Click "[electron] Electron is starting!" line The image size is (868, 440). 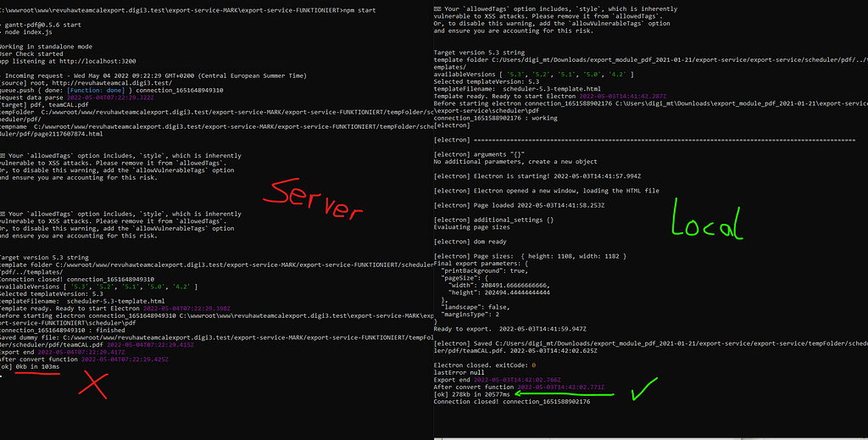(x=537, y=176)
